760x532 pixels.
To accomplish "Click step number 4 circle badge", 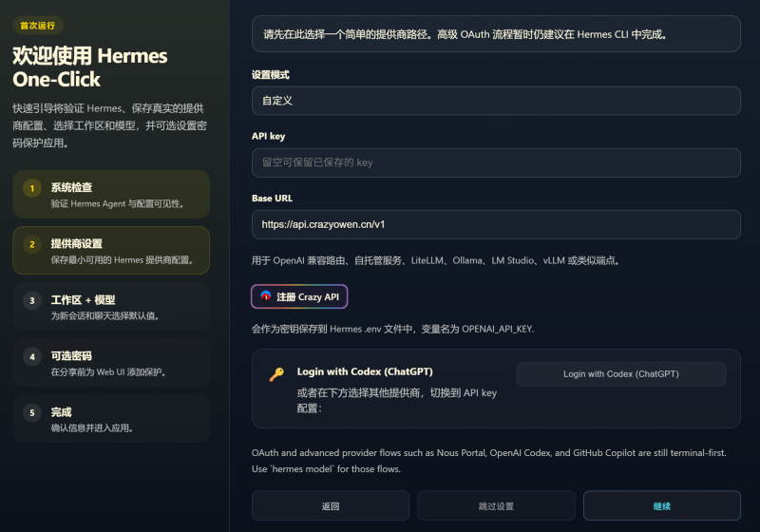I will (32, 356).
